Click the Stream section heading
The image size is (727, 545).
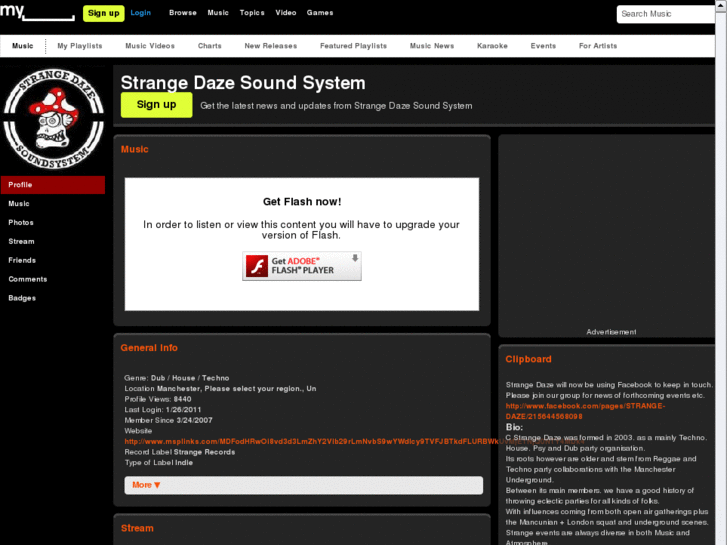click(x=137, y=528)
